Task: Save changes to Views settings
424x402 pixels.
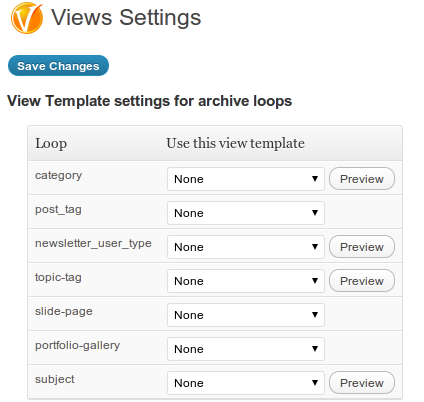Action: point(58,66)
